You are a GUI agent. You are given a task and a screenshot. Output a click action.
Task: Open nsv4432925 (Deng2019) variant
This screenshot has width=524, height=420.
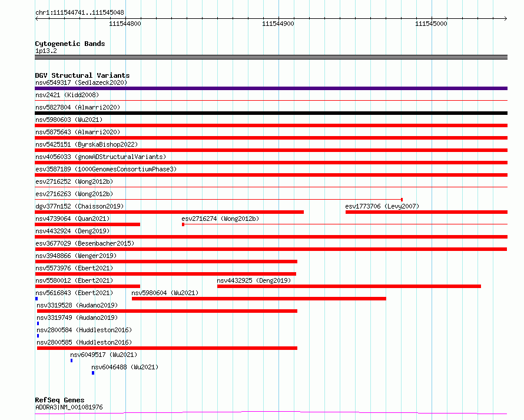click(254, 280)
